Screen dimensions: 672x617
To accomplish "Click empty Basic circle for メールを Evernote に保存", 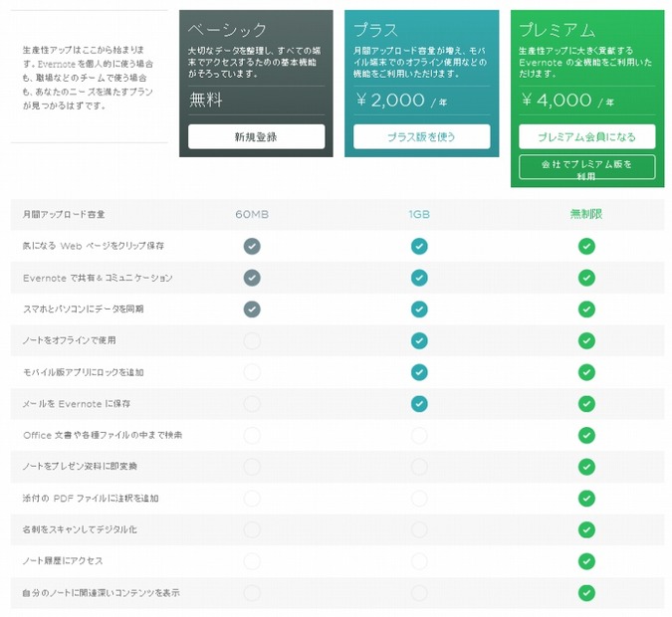I will pos(252,404).
